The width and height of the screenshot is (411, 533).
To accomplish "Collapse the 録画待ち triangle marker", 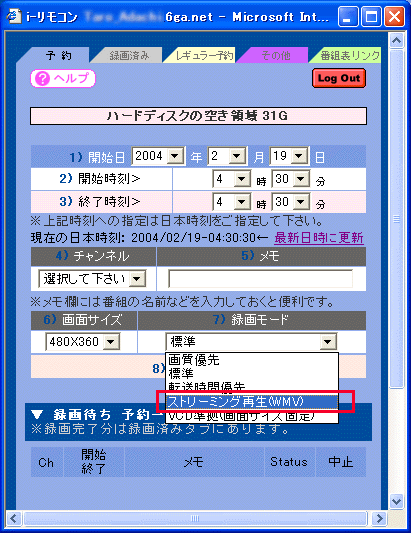I will [37, 414].
